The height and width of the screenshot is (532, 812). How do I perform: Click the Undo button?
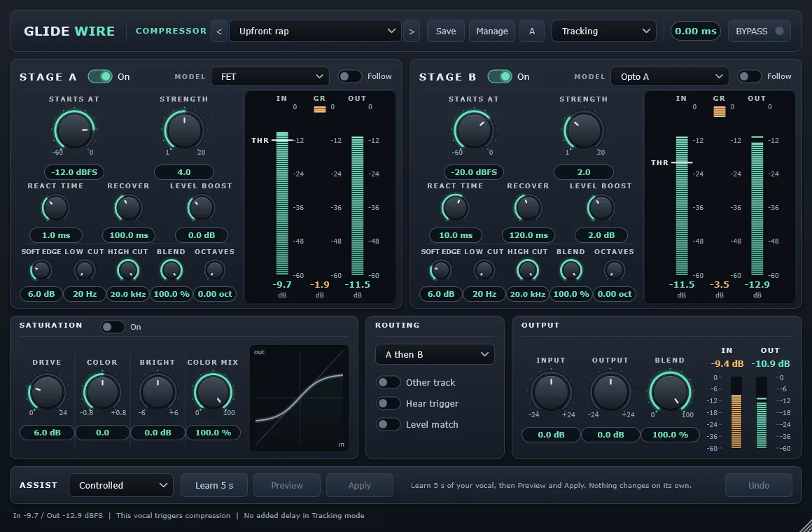759,485
